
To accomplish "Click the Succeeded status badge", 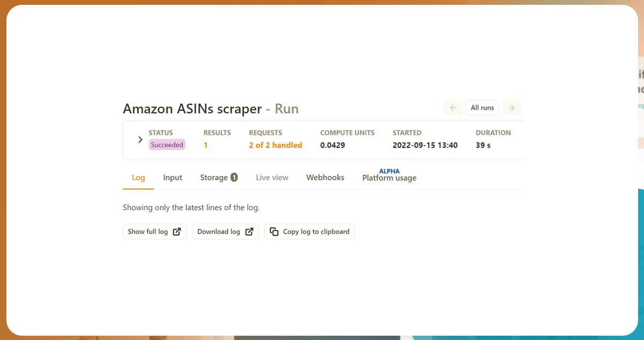I will [x=167, y=145].
